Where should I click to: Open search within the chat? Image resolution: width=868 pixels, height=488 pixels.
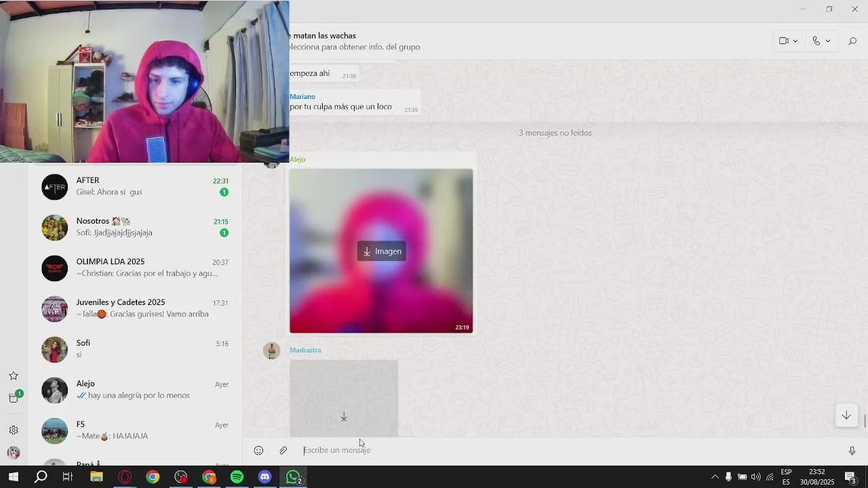click(x=852, y=41)
